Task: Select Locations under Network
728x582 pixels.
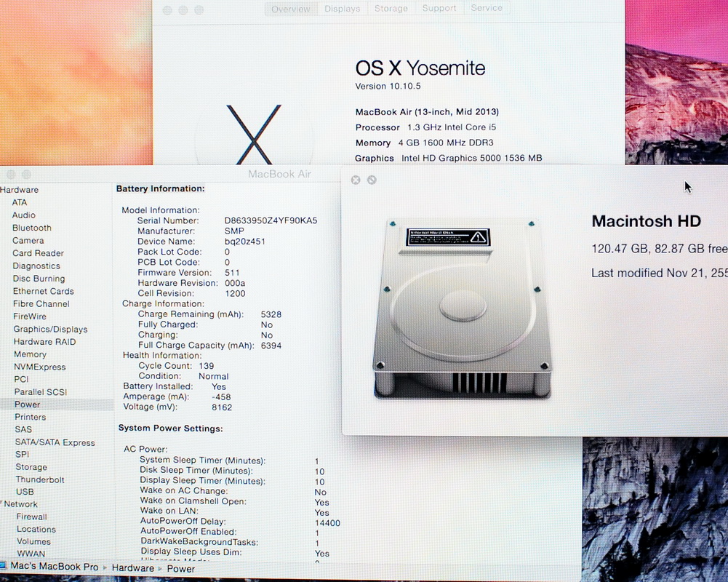Action: coord(36,530)
